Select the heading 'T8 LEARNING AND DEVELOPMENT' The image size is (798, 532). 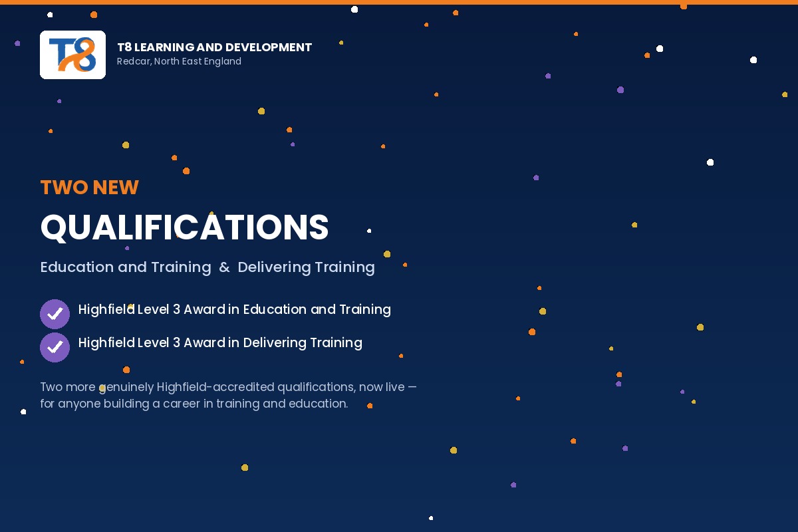pos(214,47)
